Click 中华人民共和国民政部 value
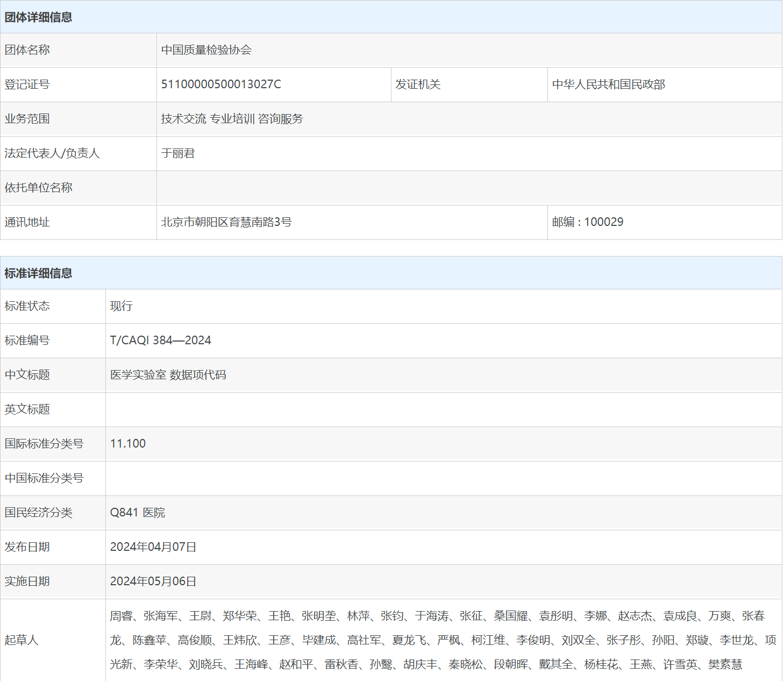Image resolution: width=784 pixels, height=681 pixels. pos(609,84)
